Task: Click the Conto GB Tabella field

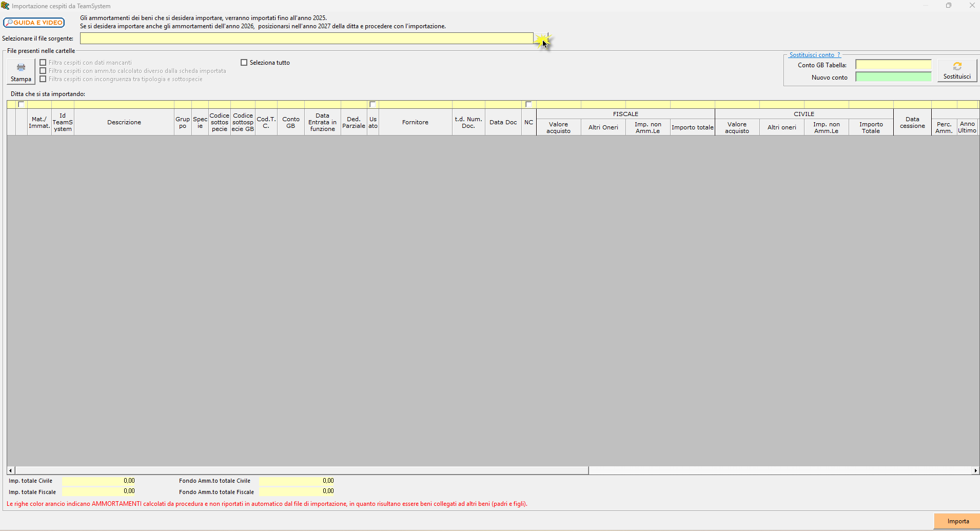Action: (x=893, y=65)
